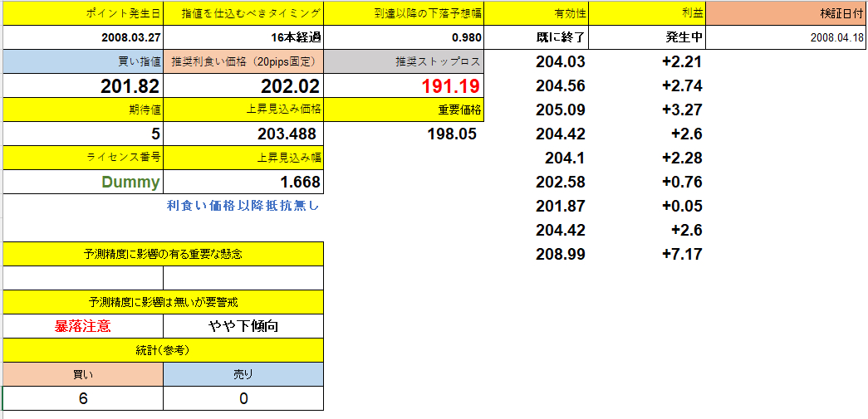Viewport: 868px width, 419px height.
Task: Click the 既に終了 cell
Action: click(x=537, y=38)
